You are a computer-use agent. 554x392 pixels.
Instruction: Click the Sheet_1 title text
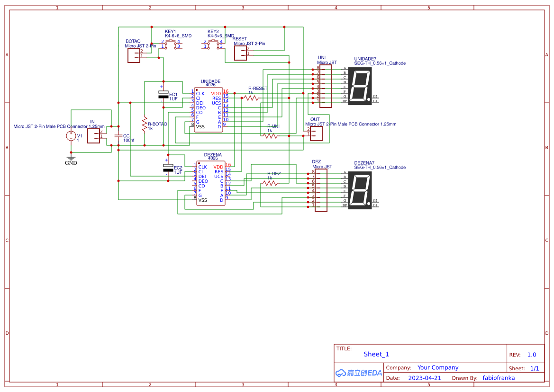[376, 354]
